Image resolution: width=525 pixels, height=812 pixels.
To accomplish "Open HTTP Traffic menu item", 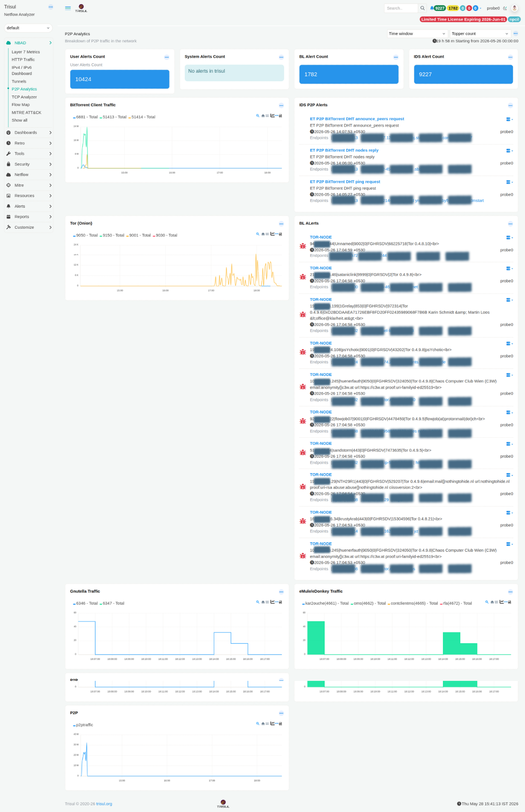I will (x=23, y=60).
